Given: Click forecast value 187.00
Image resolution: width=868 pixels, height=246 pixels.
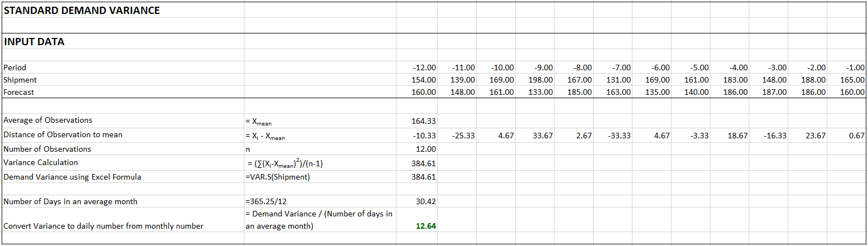Looking at the screenshot, I should [x=775, y=92].
